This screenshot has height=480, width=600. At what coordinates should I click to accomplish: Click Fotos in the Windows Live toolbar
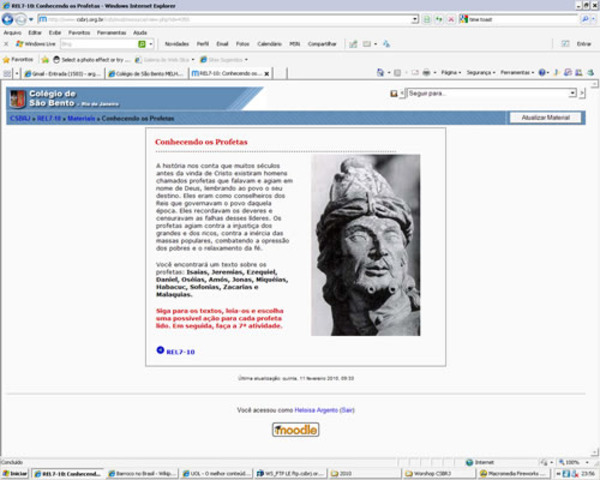point(243,44)
